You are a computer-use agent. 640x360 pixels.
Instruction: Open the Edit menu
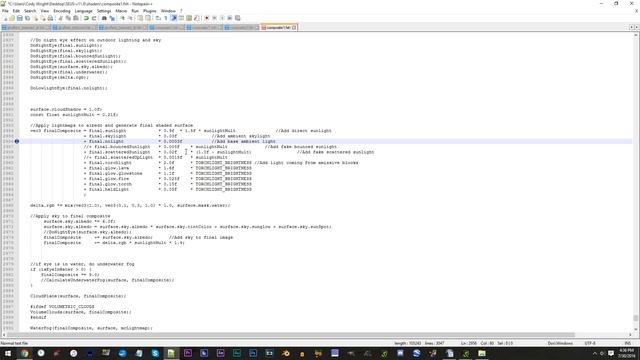coord(16,11)
